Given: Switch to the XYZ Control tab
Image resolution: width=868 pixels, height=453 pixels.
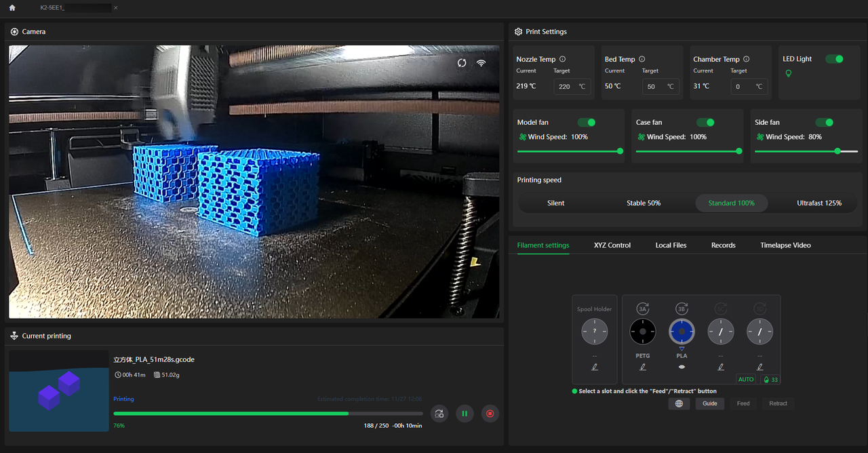Looking at the screenshot, I should click(612, 245).
